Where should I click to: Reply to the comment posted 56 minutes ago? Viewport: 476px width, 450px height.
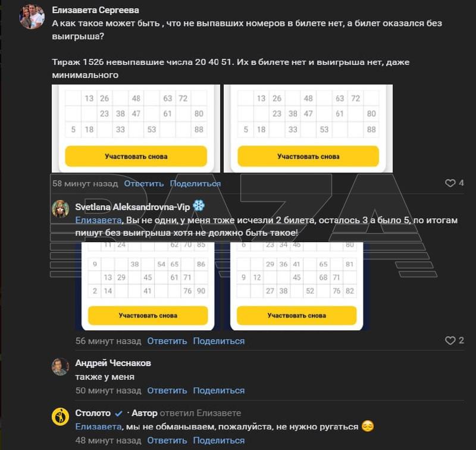click(167, 341)
